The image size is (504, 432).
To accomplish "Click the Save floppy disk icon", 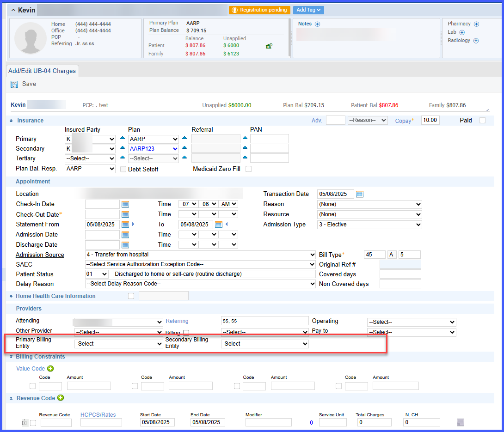I will tap(14, 84).
